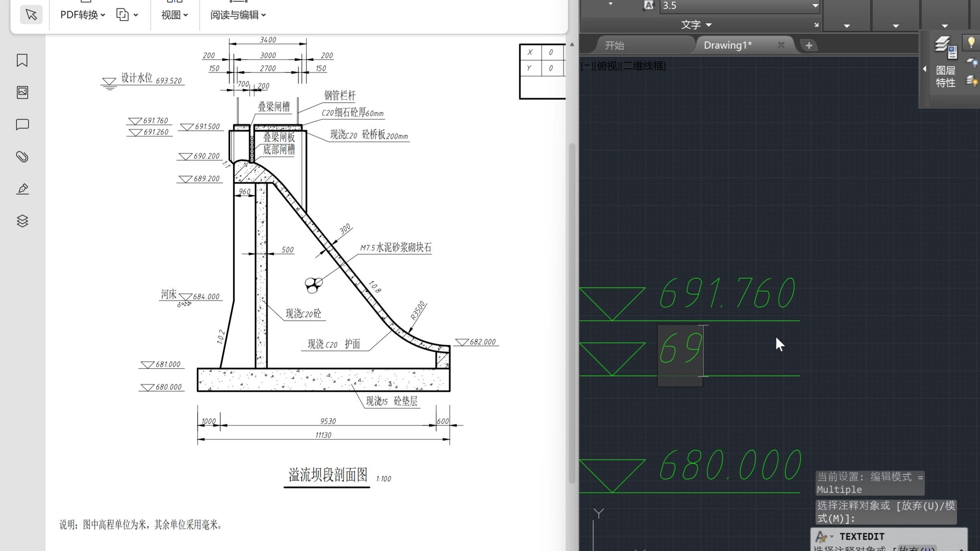Open the bookmark sidebar panel
This screenshot has height=551, width=980.
(x=22, y=60)
